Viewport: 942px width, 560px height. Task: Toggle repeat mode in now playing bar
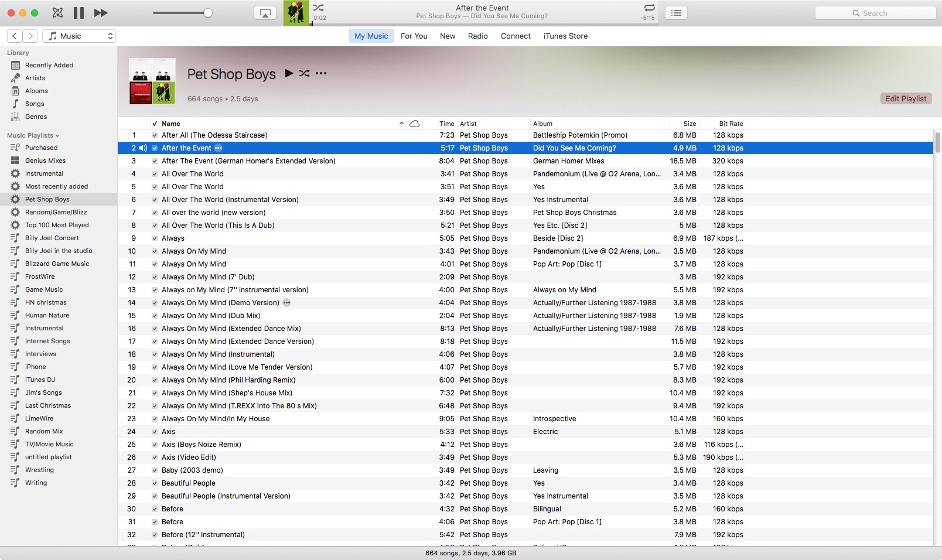[x=649, y=8]
